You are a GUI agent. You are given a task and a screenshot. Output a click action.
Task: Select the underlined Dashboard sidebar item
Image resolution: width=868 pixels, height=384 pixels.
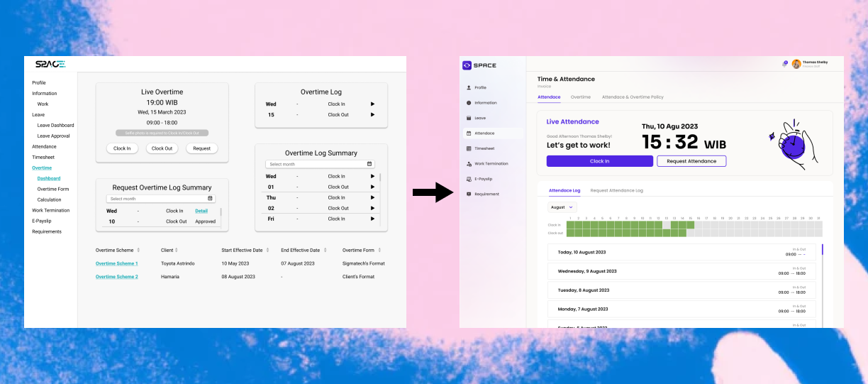(x=49, y=179)
